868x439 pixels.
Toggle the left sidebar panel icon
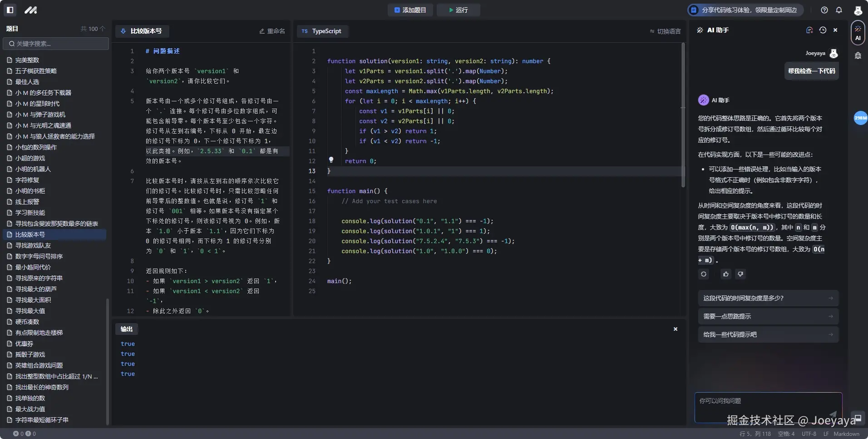pos(10,10)
